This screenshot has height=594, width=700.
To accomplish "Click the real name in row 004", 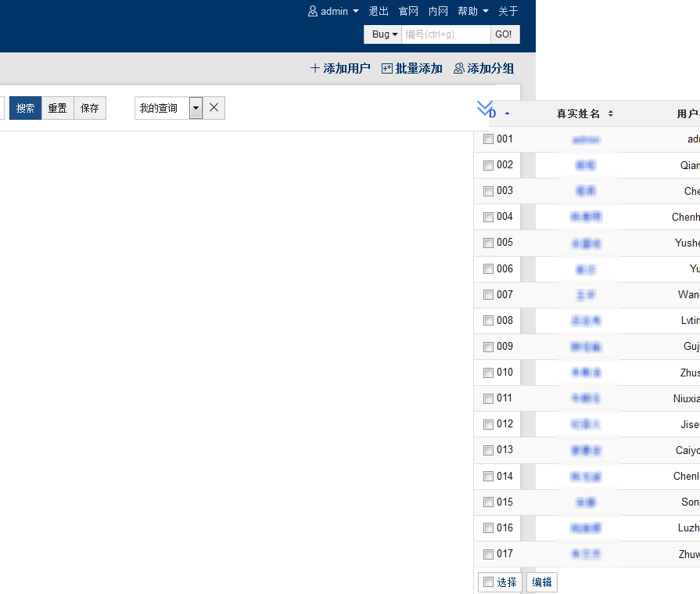I will click(x=586, y=217).
